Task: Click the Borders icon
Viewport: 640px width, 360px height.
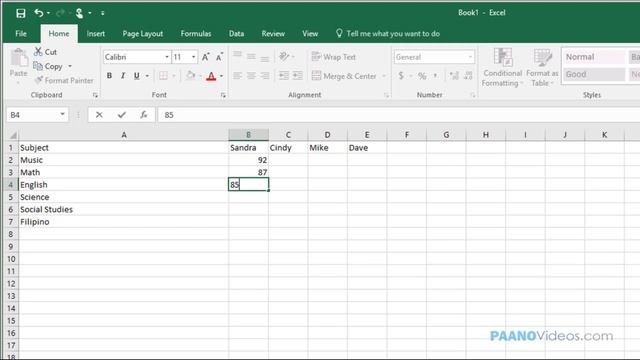Action: (163, 76)
